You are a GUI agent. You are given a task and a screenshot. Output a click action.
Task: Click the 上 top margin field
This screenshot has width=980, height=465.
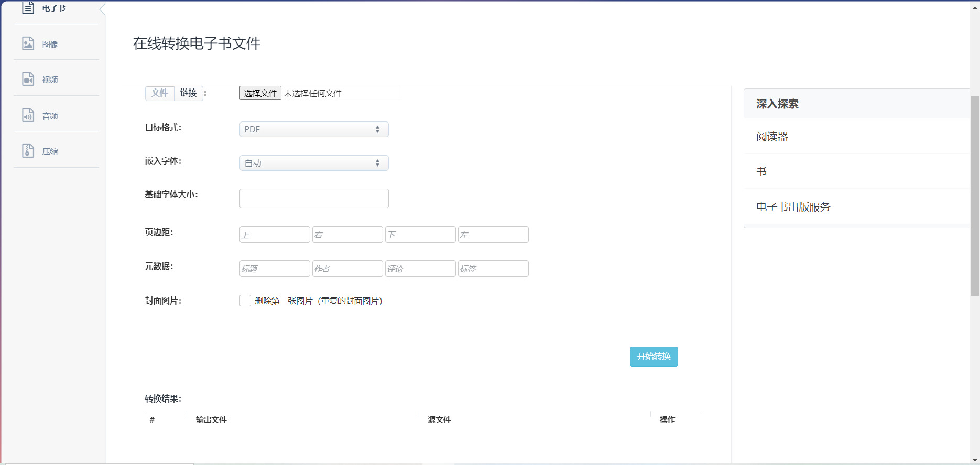275,235
